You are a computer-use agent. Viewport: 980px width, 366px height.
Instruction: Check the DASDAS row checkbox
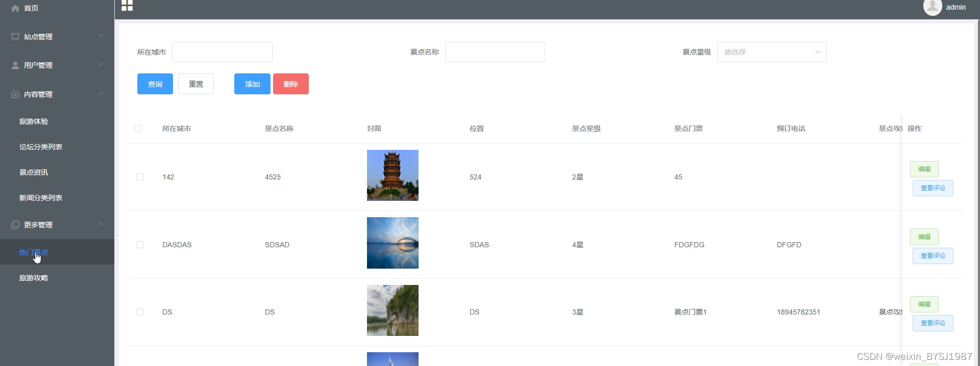140,245
